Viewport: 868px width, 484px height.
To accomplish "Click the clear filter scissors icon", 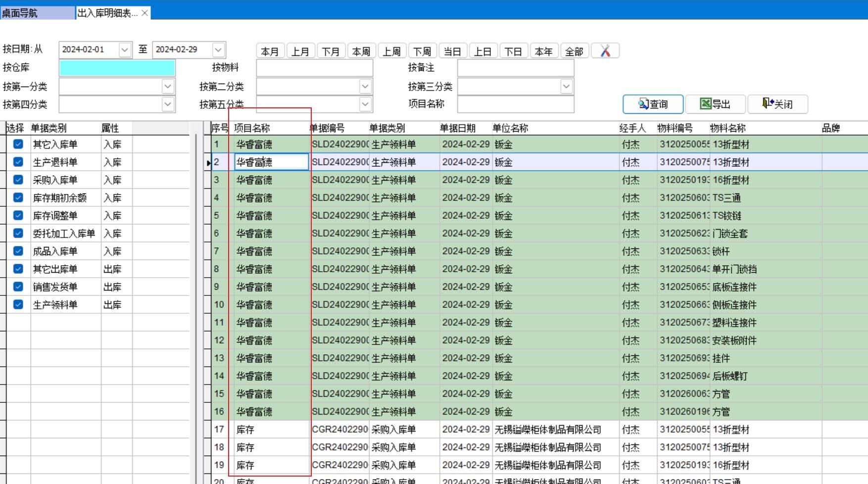I will (605, 51).
